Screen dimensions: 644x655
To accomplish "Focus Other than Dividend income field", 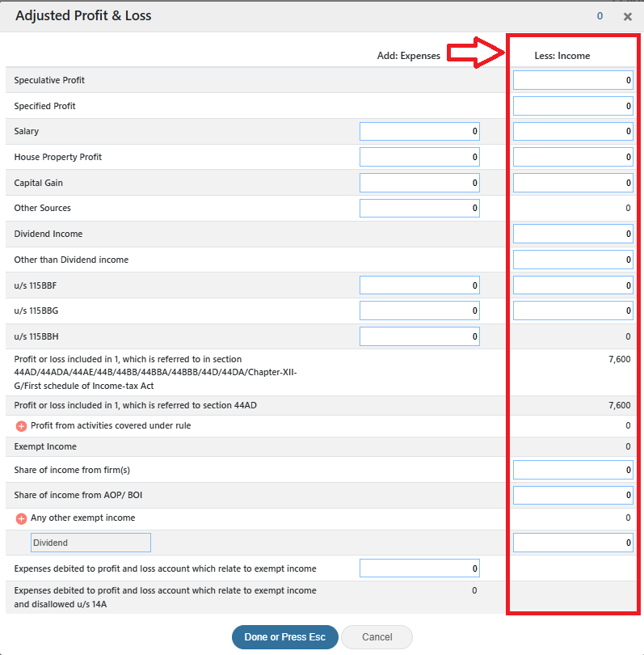I will 573,260.
